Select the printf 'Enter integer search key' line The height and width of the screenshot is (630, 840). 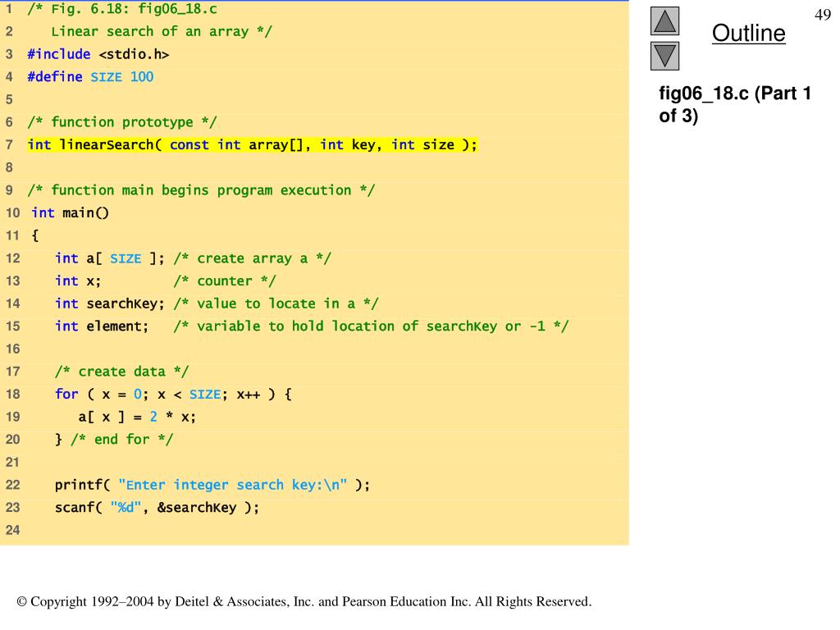coord(212,485)
